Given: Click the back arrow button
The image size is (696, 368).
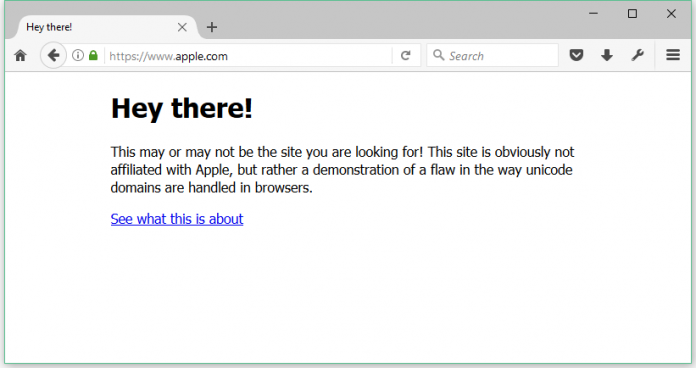Looking at the screenshot, I should coord(53,55).
